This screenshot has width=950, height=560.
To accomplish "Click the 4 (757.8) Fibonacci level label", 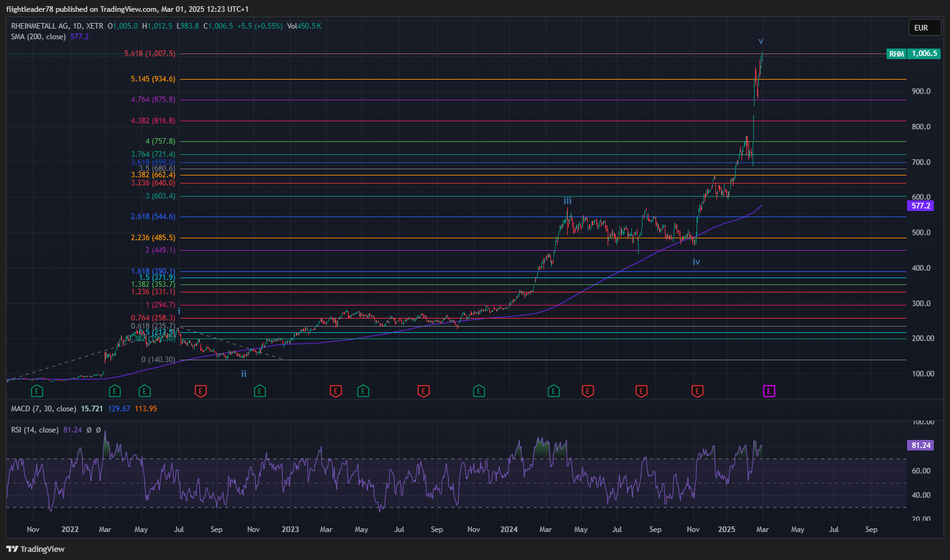I will [x=161, y=141].
